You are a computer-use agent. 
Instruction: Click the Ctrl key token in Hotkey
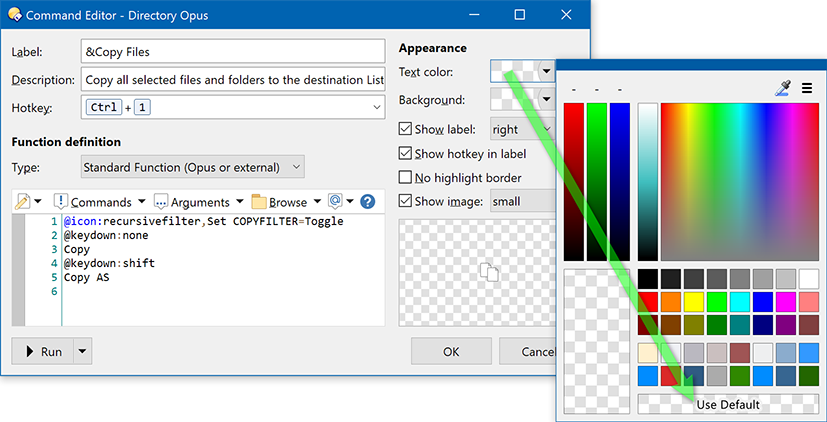point(104,108)
